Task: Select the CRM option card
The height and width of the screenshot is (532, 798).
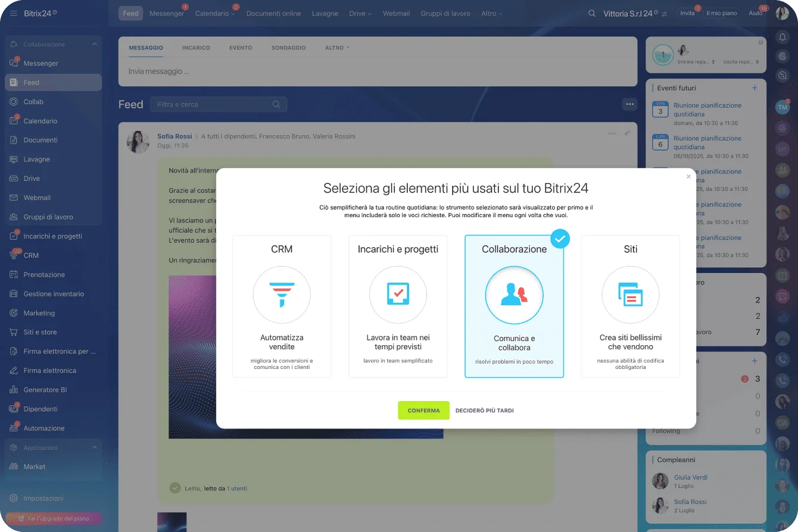Action: [x=282, y=306]
